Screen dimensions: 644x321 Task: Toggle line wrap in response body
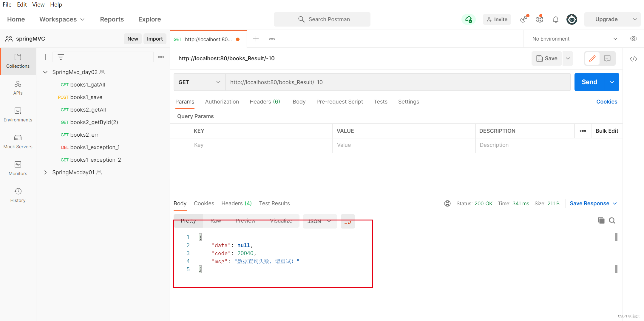click(348, 221)
